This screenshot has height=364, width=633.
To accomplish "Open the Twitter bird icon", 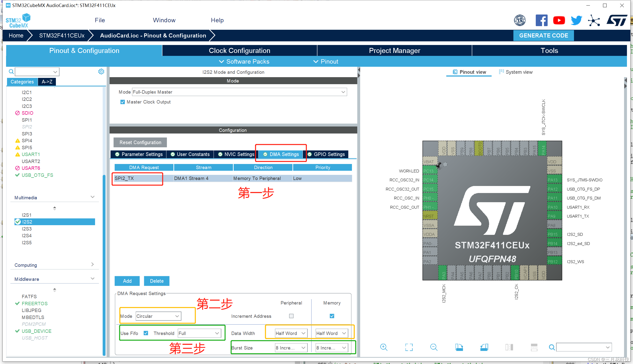I will tap(576, 20).
